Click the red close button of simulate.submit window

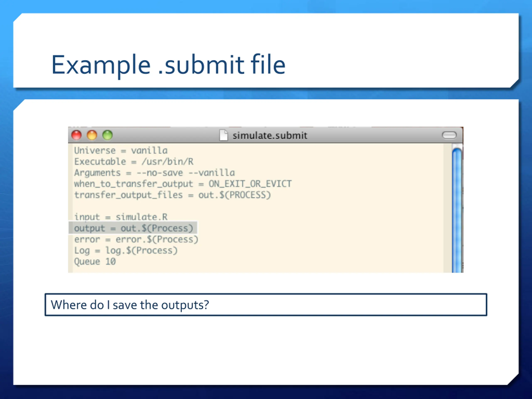[76, 135]
